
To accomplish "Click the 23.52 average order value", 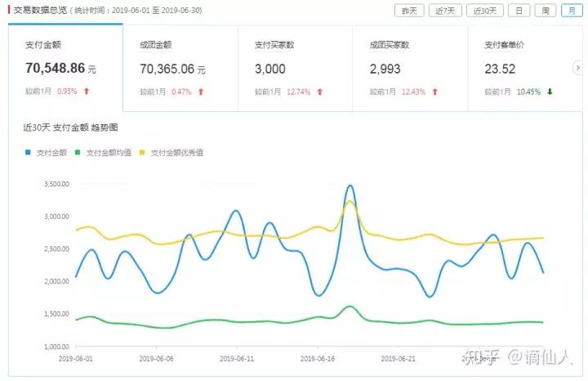I will click(500, 69).
